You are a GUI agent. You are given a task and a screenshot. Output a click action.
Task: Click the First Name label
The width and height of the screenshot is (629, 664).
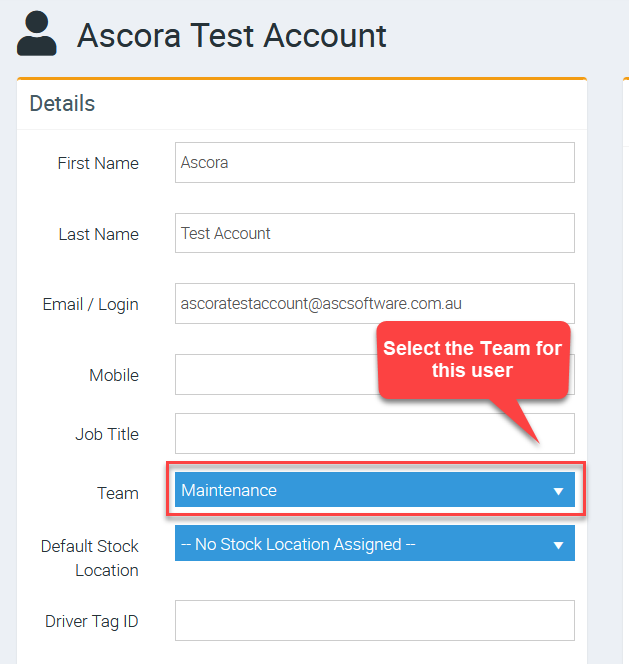point(98,163)
